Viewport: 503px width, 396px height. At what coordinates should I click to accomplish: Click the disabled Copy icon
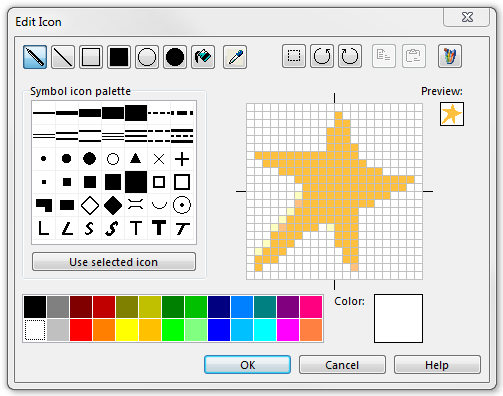384,56
